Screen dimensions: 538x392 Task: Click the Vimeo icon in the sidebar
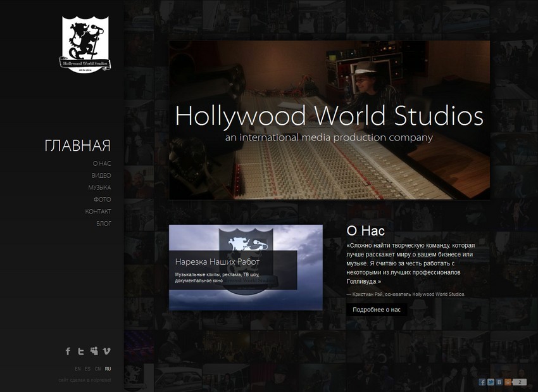(x=106, y=351)
